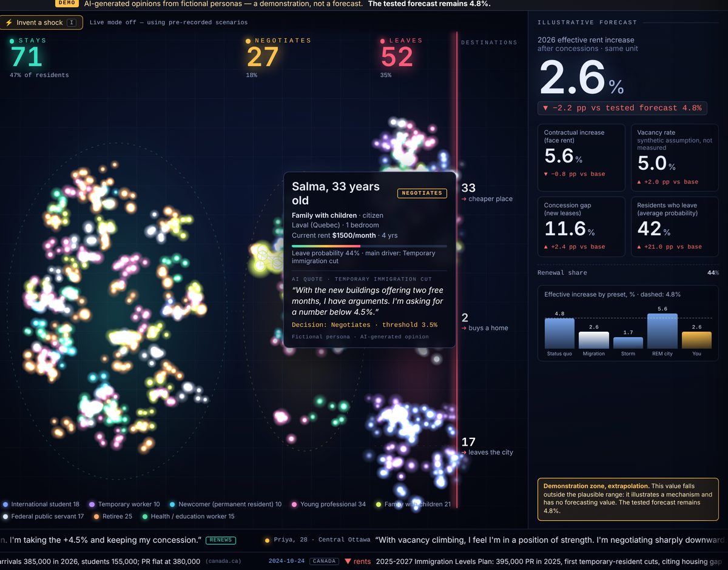Select the You preset bar
This screenshot has height=570, width=728.
pos(696,340)
